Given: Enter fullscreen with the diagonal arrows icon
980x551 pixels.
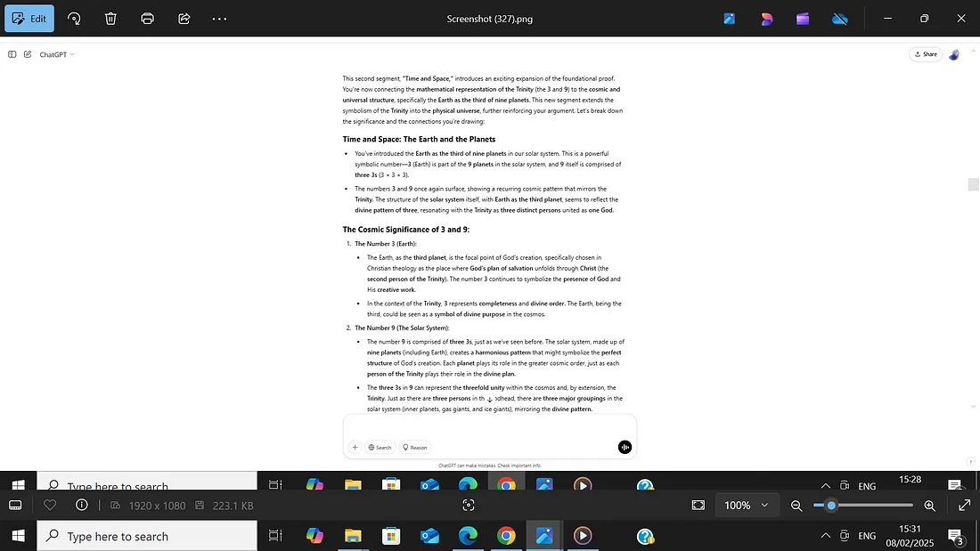Looking at the screenshot, I should (x=964, y=506).
